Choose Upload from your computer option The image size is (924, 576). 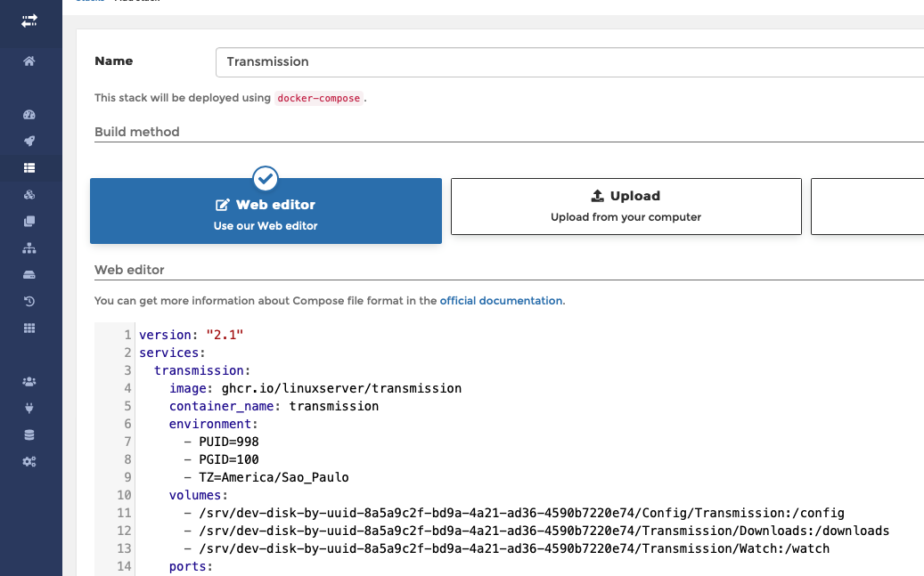(x=626, y=206)
